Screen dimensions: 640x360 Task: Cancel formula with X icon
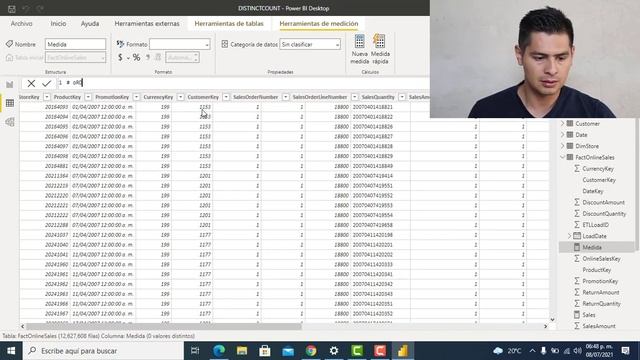tap(31, 83)
